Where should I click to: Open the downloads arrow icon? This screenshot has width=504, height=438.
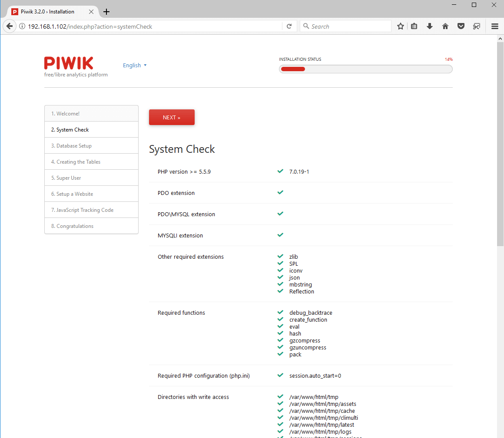[430, 26]
